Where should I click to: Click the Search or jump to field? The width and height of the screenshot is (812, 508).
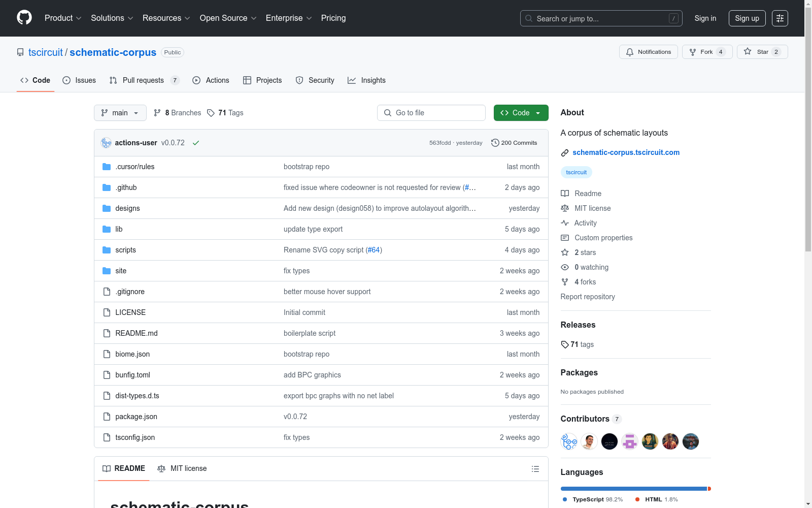(x=601, y=18)
